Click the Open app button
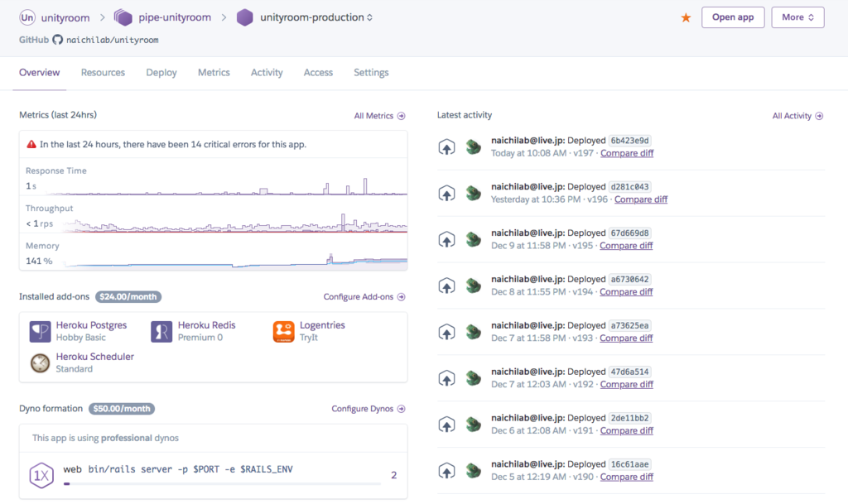 coord(733,17)
